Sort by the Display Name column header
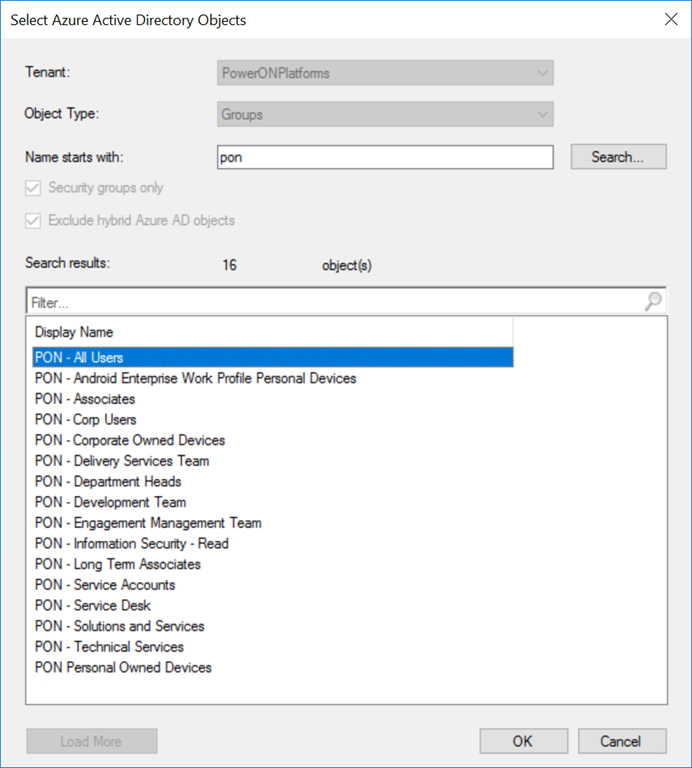Image resolution: width=692 pixels, height=768 pixels. pos(270,332)
